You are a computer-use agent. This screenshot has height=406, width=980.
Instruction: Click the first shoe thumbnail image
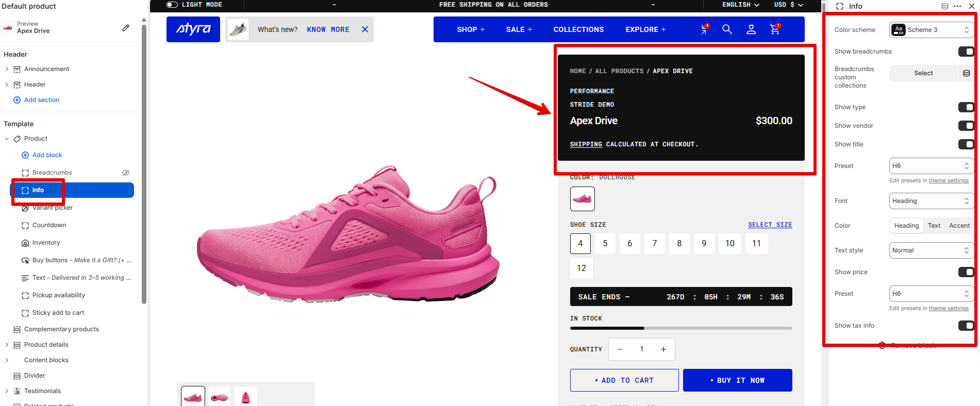[193, 397]
